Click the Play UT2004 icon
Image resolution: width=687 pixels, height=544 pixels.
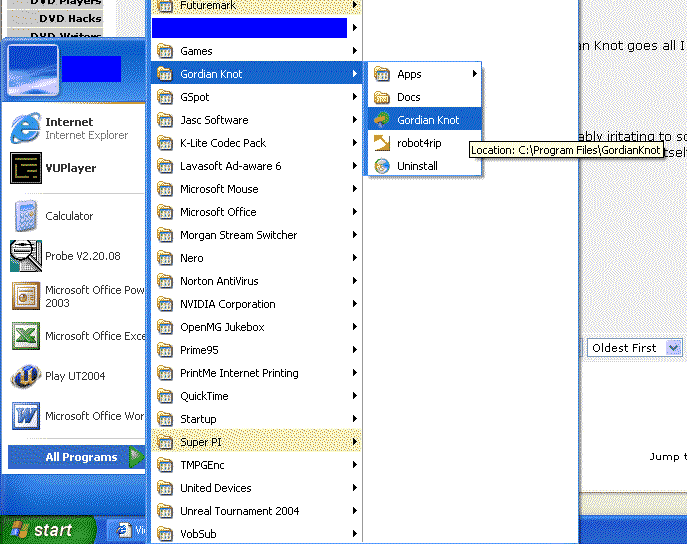click(x=26, y=376)
